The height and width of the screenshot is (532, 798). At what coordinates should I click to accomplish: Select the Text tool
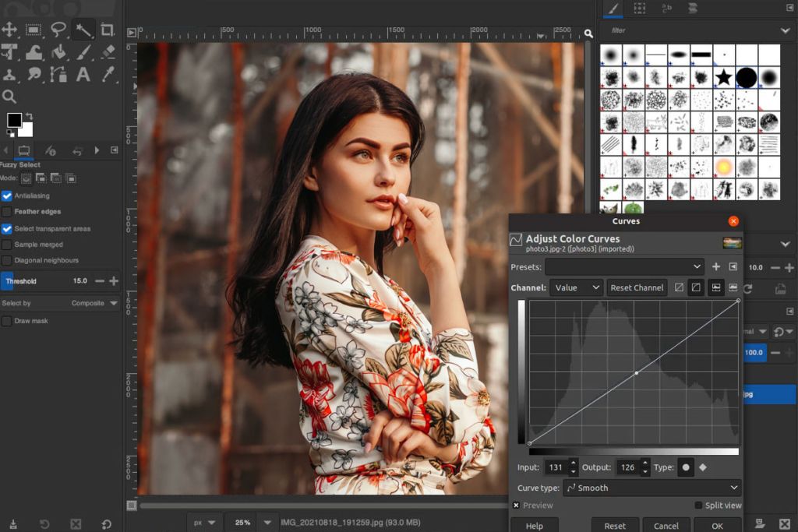click(x=83, y=74)
